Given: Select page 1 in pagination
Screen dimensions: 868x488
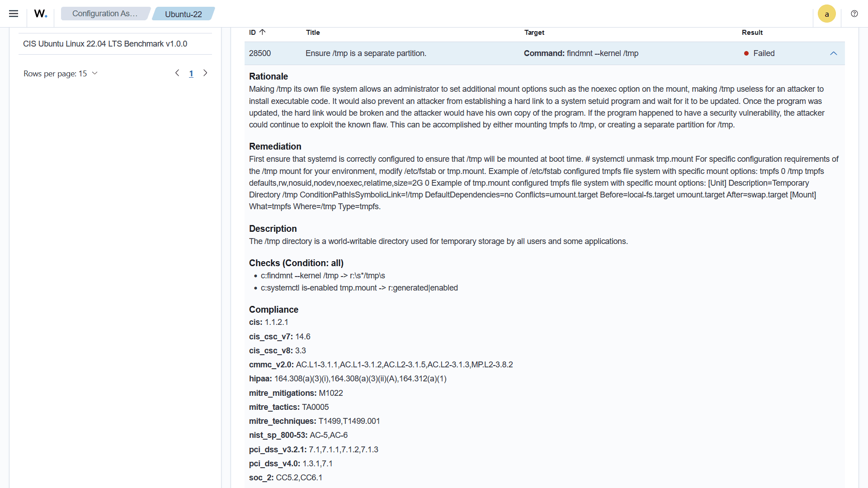Looking at the screenshot, I should 191,74.
